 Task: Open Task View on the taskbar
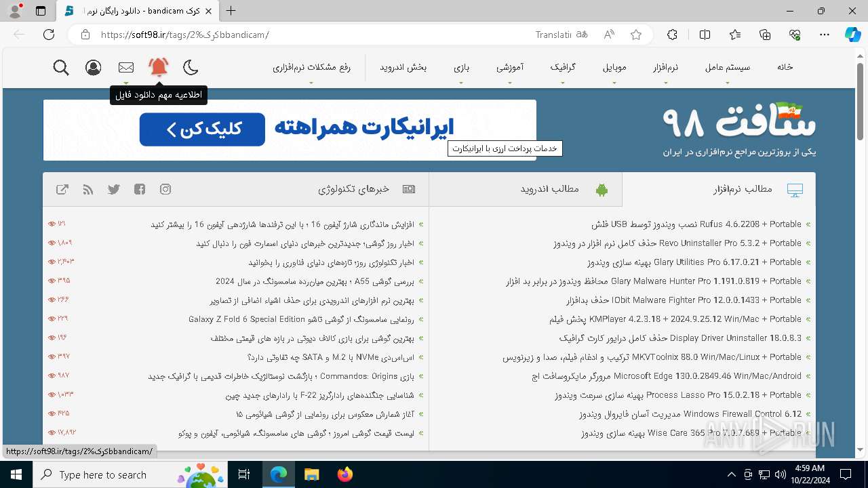pyautogui.click(x=245, y=474)
